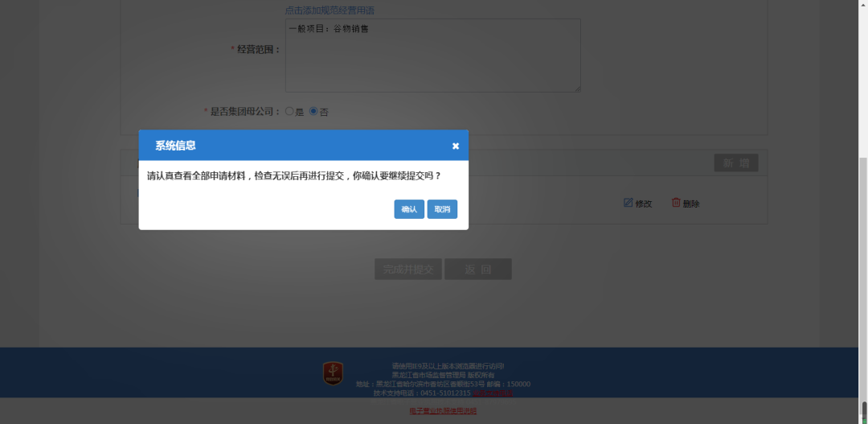
Task: Click the 经营范围 field label
Action: pos(259,49)
